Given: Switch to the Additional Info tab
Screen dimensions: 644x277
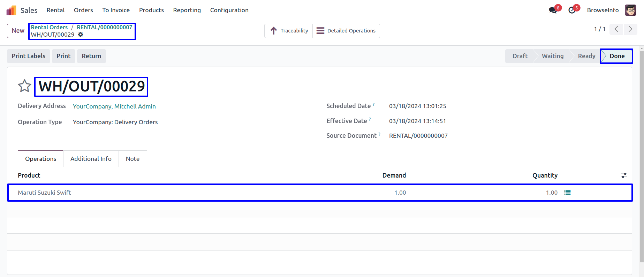Looking at the screenshot, I should [91, 159].
